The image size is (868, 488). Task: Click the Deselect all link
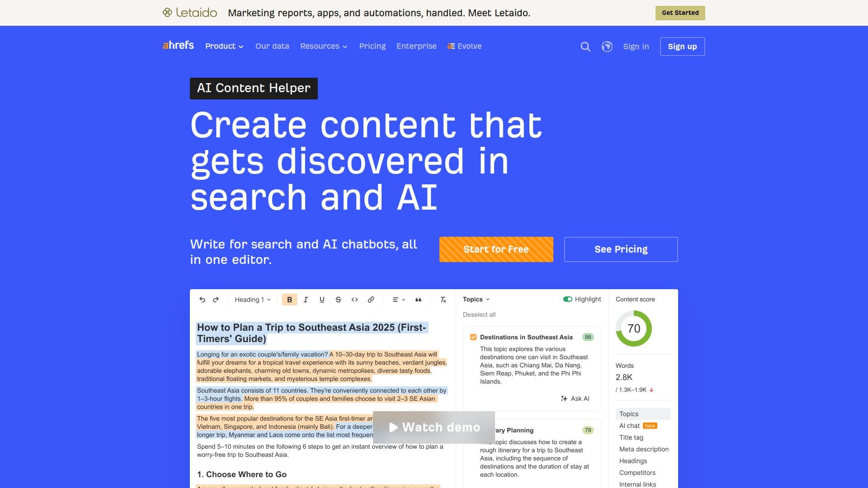pos(479,314)
